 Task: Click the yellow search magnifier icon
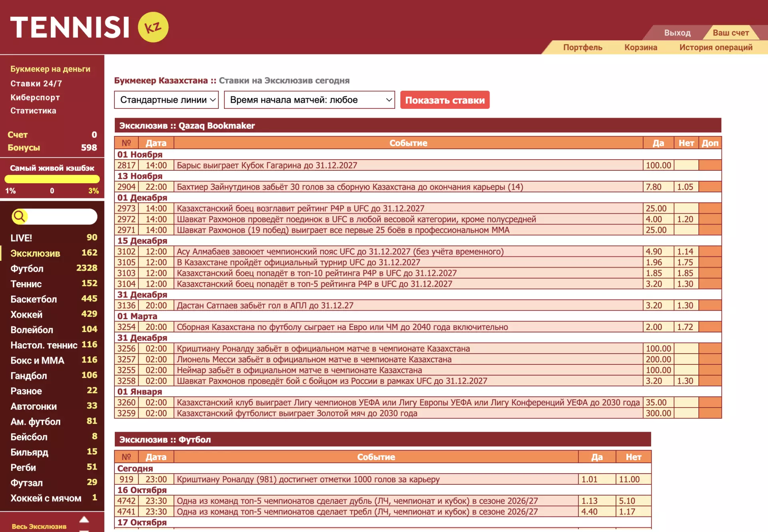tap(19, 216)
